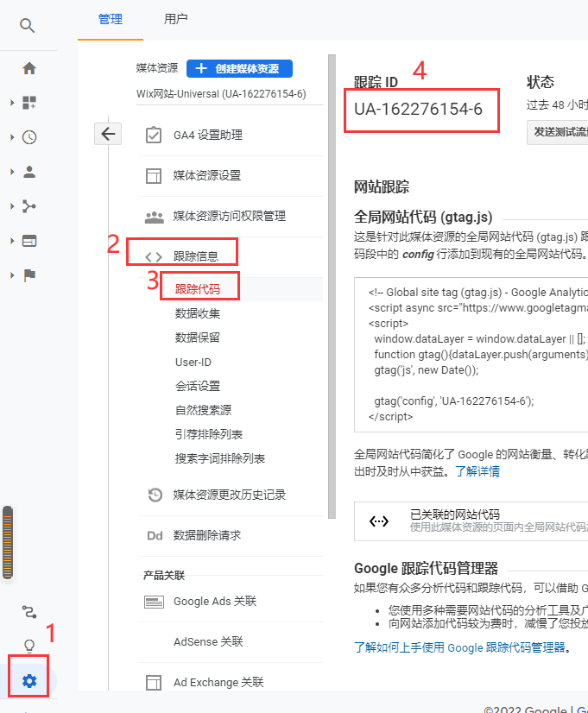The height and width of the screenshot is (713, 588).
Task: Select 自然搜索源 submenu item
Action: point(203,410)
